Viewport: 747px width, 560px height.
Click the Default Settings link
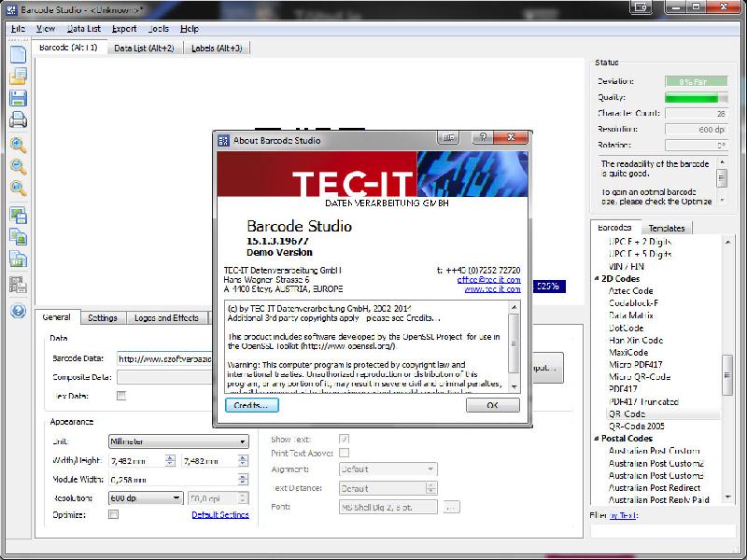(220, 515)
